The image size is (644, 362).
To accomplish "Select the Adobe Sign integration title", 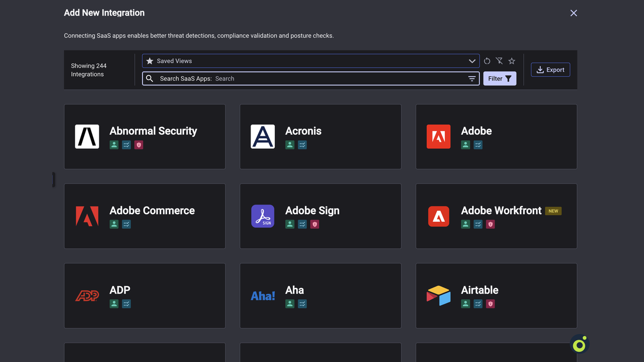I will click(312, 211).
